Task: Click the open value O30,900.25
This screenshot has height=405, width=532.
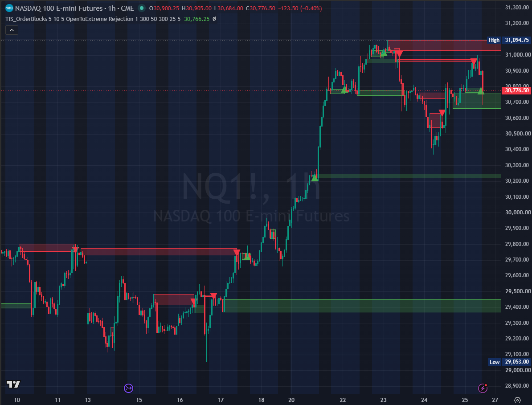Action: 164,8
